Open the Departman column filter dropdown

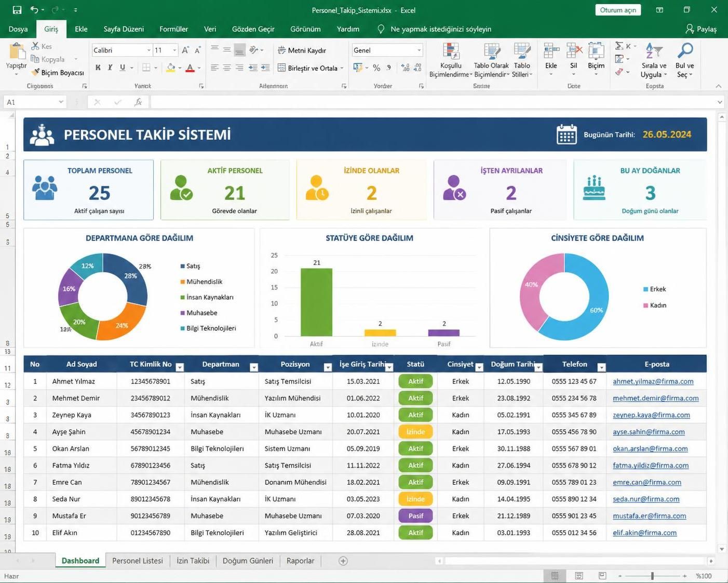point(254,367)
